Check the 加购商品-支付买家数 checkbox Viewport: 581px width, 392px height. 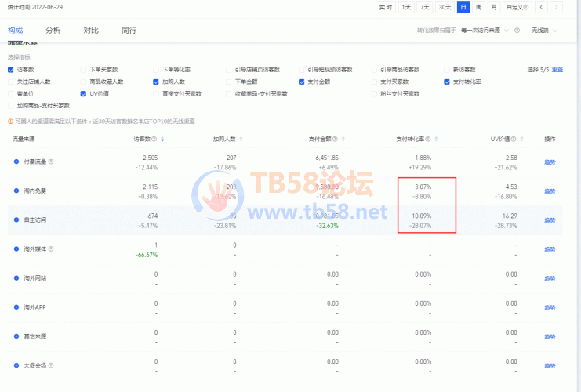pos(11,106)
